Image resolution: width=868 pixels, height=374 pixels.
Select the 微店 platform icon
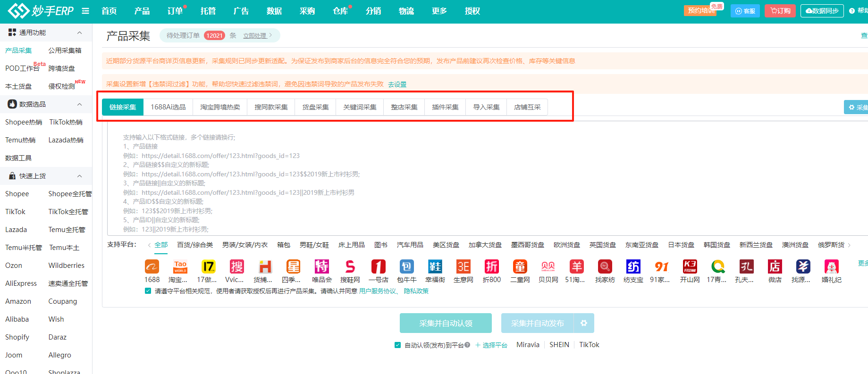point(775,267)
